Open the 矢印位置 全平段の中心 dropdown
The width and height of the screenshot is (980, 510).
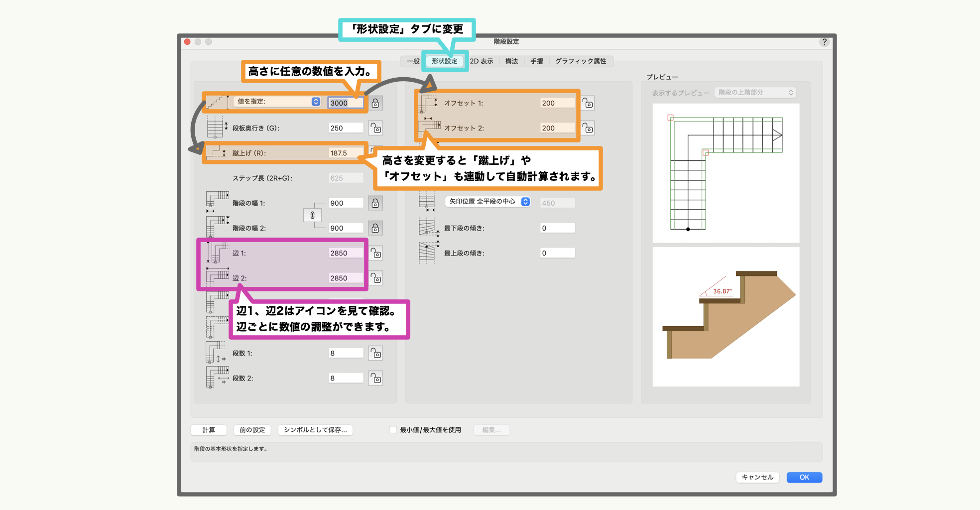488,202
